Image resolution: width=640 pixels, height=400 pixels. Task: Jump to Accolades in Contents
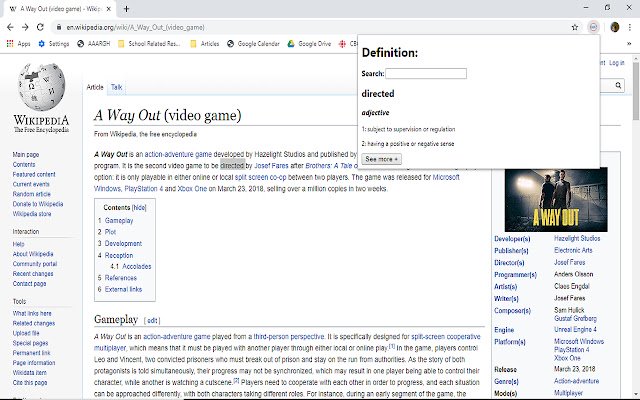pyautogui.click(x=137, y=267)
